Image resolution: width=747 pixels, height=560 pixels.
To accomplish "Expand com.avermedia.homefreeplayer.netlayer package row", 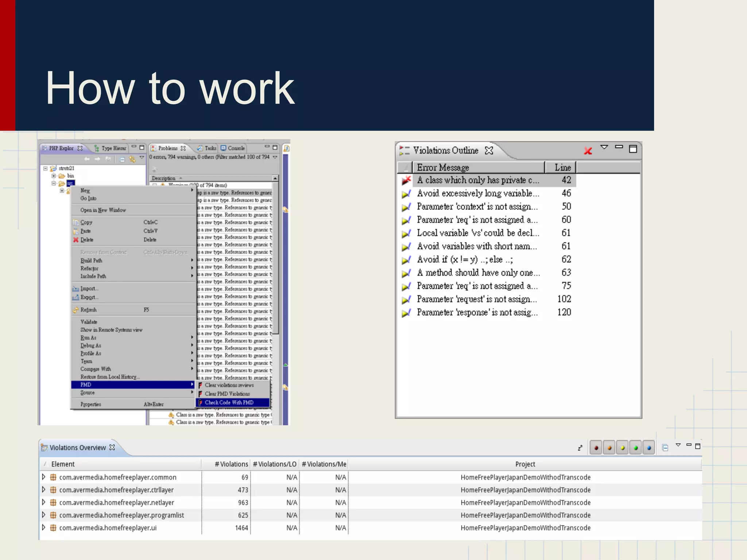I will 44,502.
